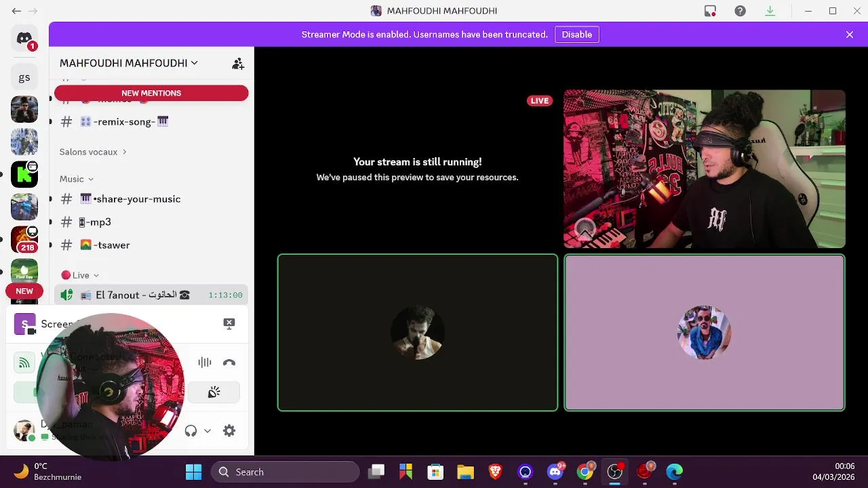This screenshot has width=868, height=488.
Task: Open the soundboard party icon button
Action: (x=214, y=392)
